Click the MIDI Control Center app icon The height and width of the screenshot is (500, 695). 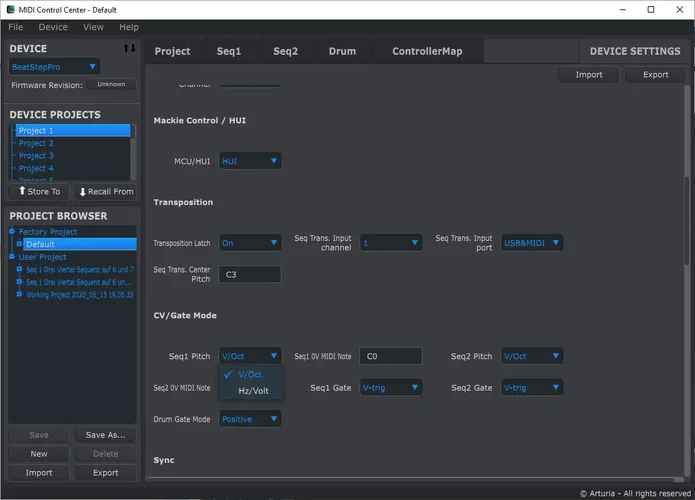(9, 9)
